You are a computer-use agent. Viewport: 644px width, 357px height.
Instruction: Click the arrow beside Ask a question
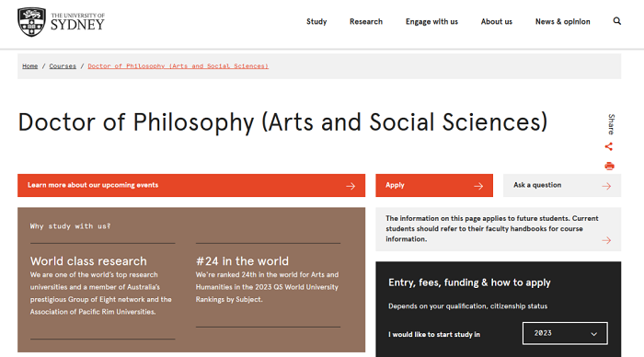point(606,186)
